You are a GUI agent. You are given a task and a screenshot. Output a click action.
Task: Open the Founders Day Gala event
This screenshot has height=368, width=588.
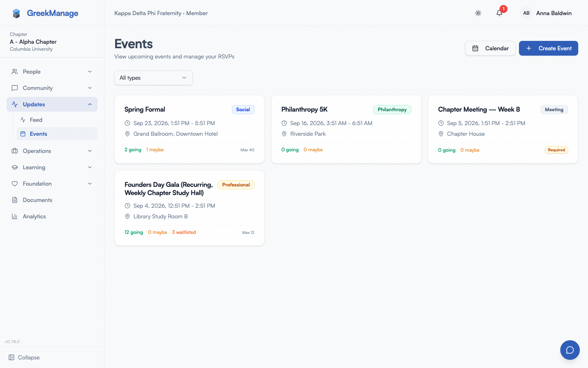click(189, 208)
